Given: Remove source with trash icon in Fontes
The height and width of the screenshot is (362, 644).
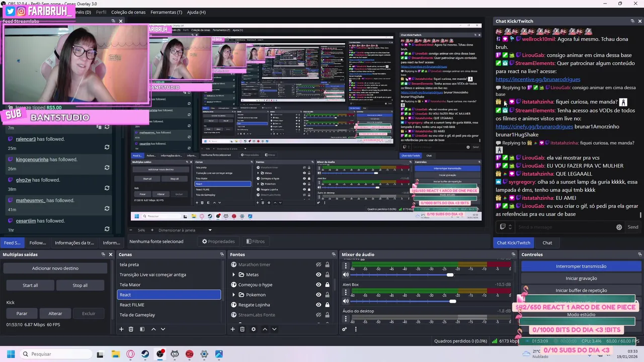Looking at the screenshot, I should pyautogui.click(x=242, y=329).
